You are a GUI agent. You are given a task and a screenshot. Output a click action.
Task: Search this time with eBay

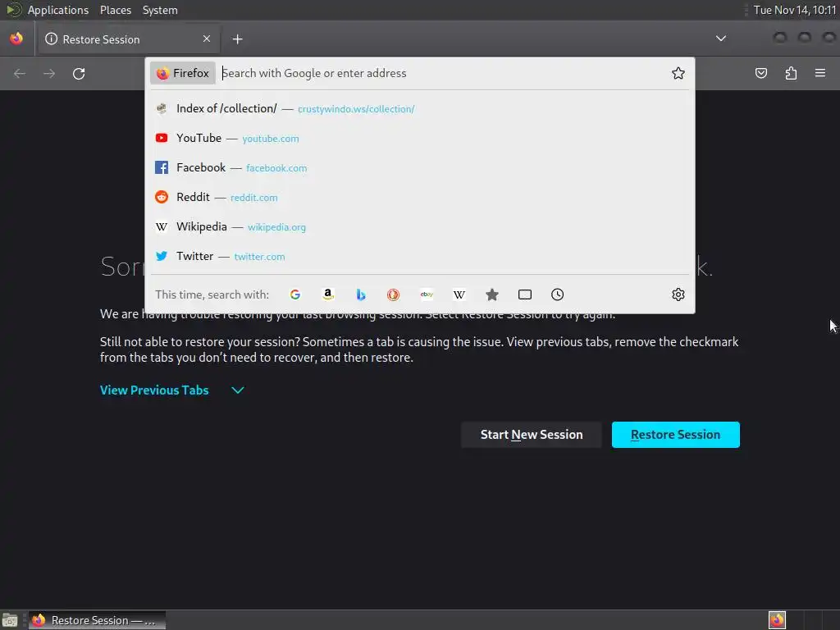tap(427, 294)
